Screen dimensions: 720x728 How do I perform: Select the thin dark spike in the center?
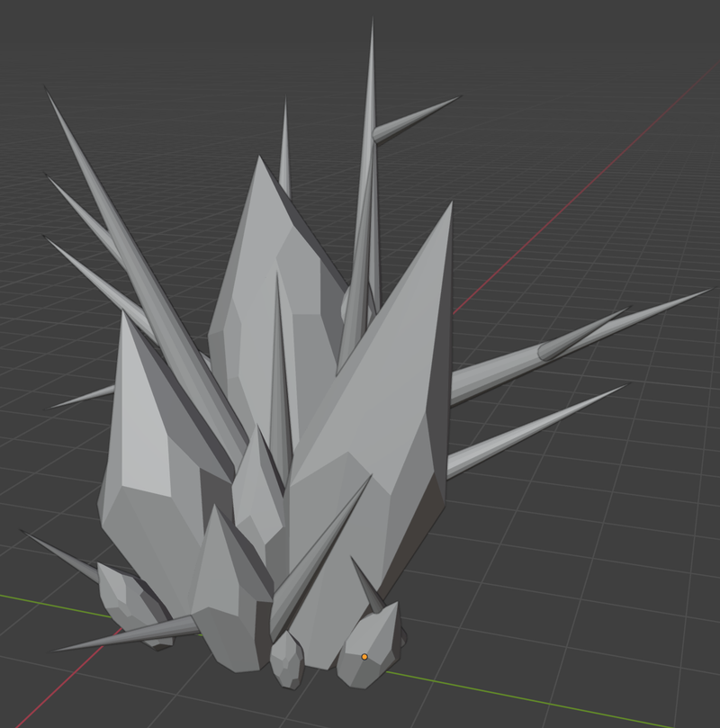(x=281, y=378)
